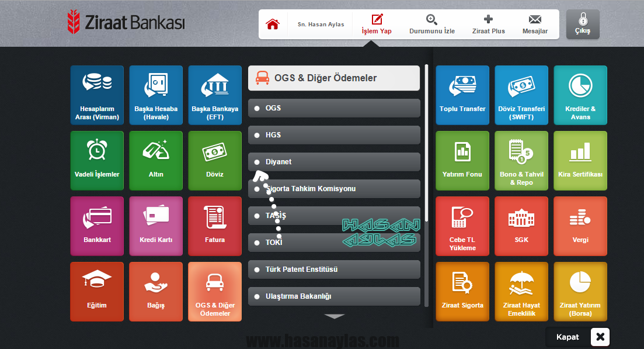This screenshot has height=349, width=644.
Task: Open the Krediler & Avans tile
Action: coord(580,95)
